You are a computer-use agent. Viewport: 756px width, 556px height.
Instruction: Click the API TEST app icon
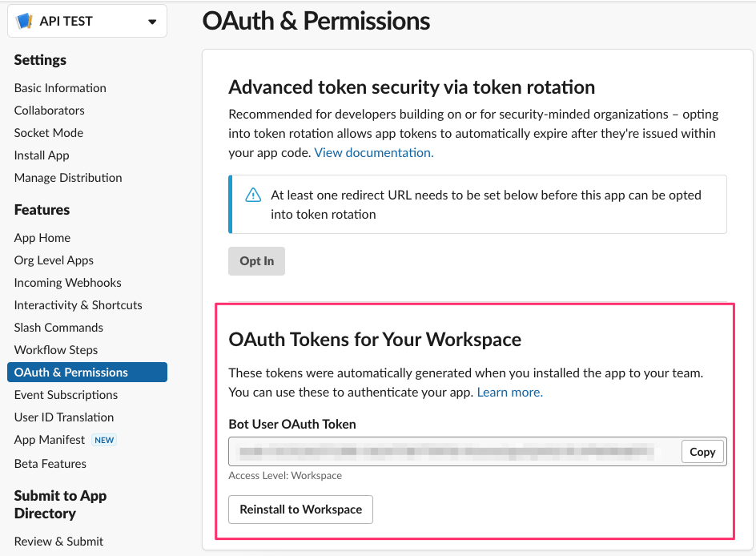tap(25, 22)
